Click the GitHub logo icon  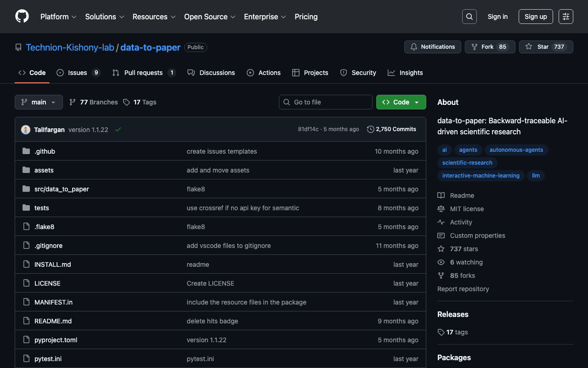click(x=22, y=17)
